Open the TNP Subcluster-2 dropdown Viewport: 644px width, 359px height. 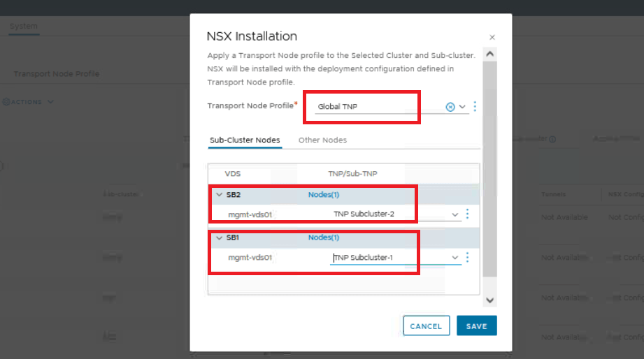[x=455, y=214]
